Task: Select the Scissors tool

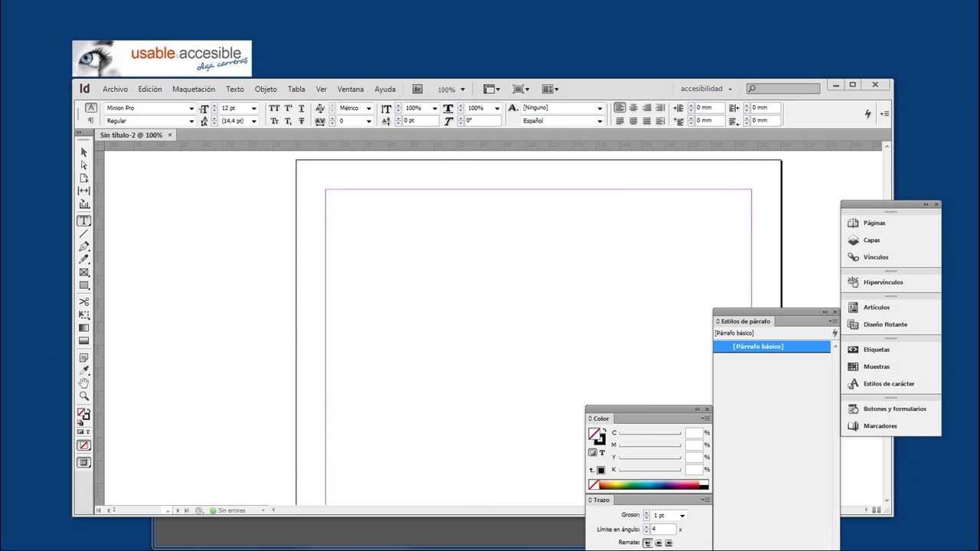Action: [84, 302]
